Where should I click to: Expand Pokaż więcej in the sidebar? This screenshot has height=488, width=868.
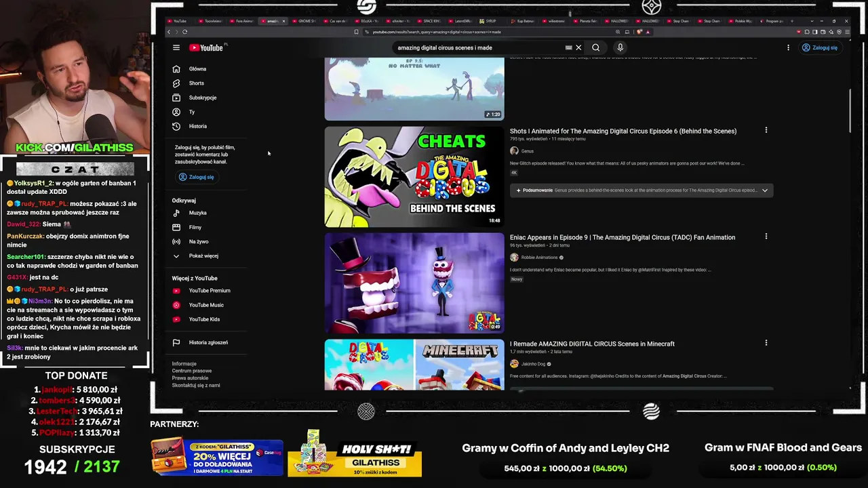coord(203,256)
